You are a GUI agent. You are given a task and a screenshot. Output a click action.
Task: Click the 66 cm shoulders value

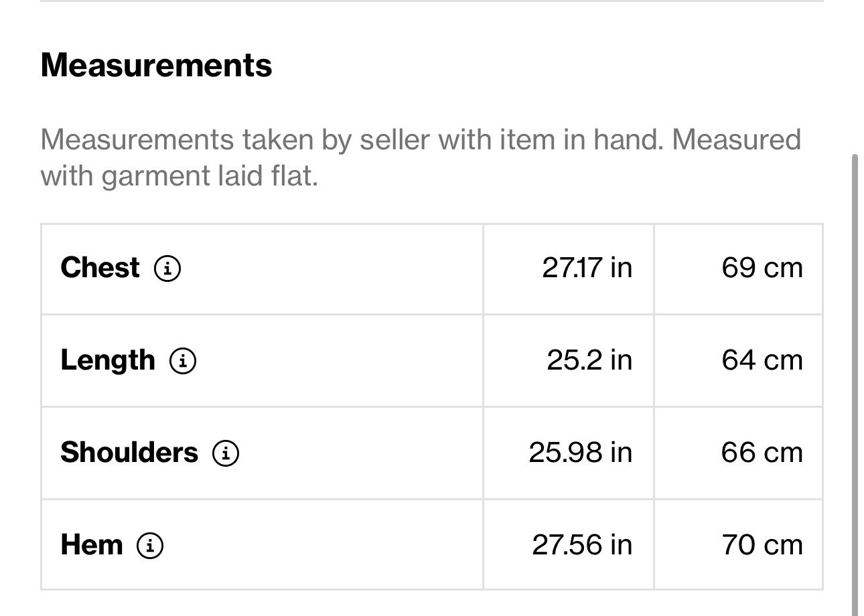762,453
